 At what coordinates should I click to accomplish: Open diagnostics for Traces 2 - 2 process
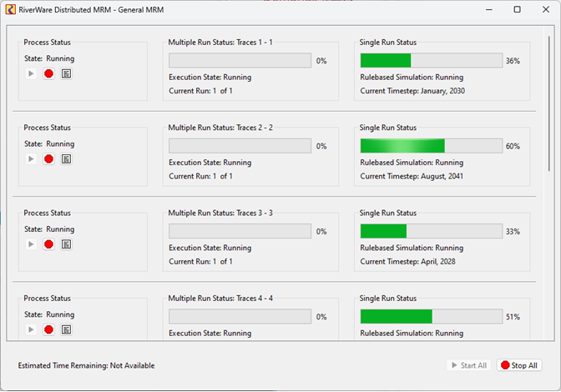(66, 158)
